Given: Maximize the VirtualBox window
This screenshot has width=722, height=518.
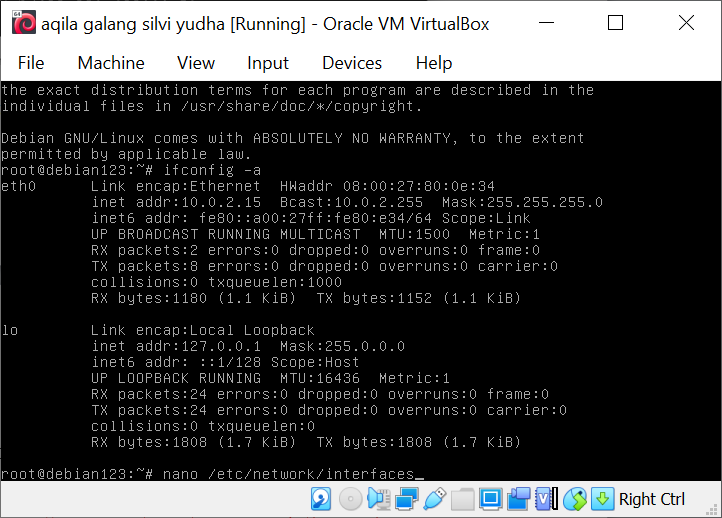Looking at the screenshot, I should pyautogui.click(x=616, y=23).
